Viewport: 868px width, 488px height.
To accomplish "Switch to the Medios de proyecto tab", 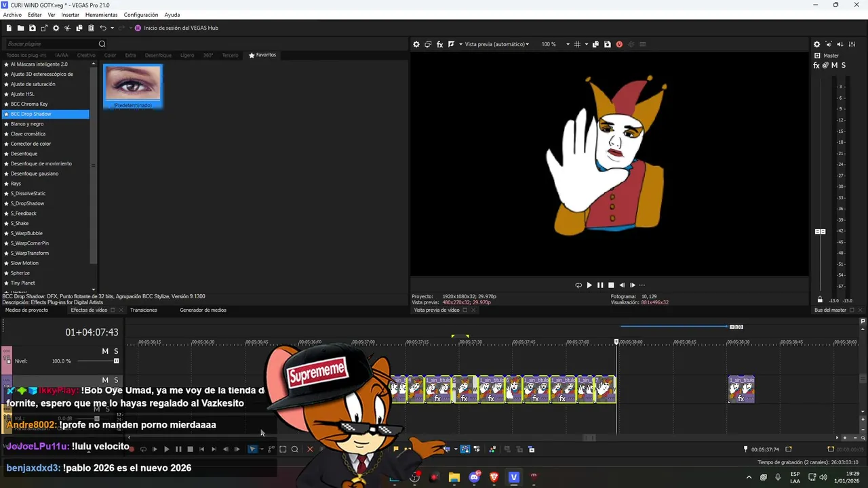I will tap(26, 310).
